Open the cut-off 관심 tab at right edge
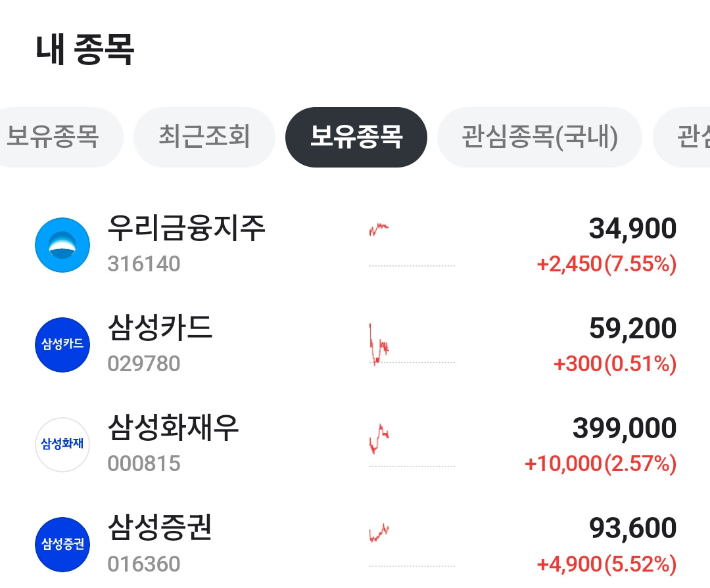Screen dimensions: 710x588 click(682, 137)
